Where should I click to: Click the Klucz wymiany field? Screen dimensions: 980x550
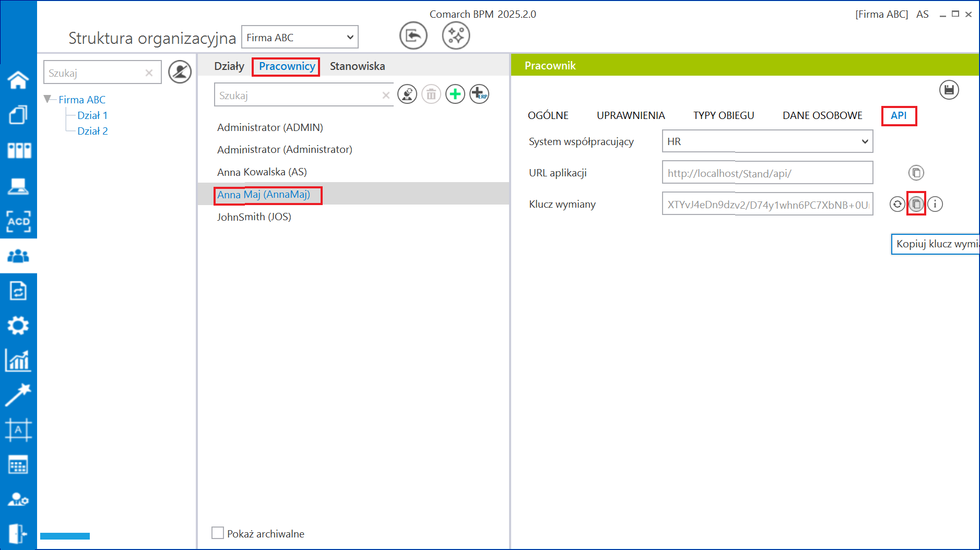pos(768,204)
